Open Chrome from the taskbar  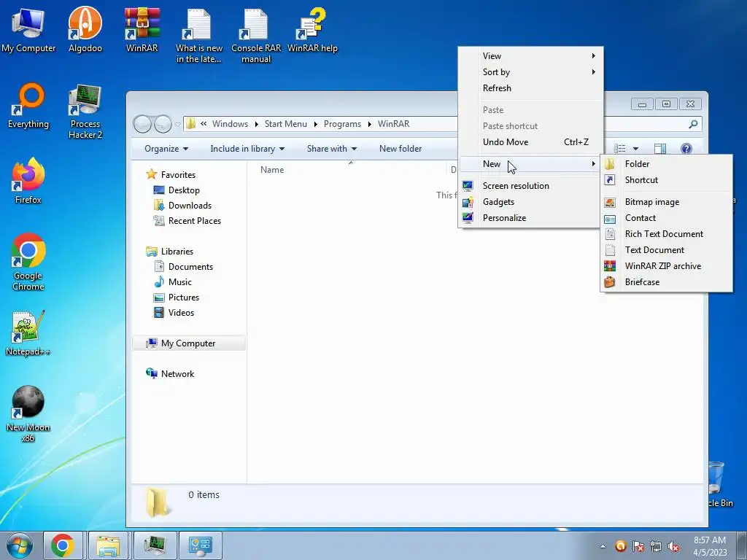tap(63, 545)
